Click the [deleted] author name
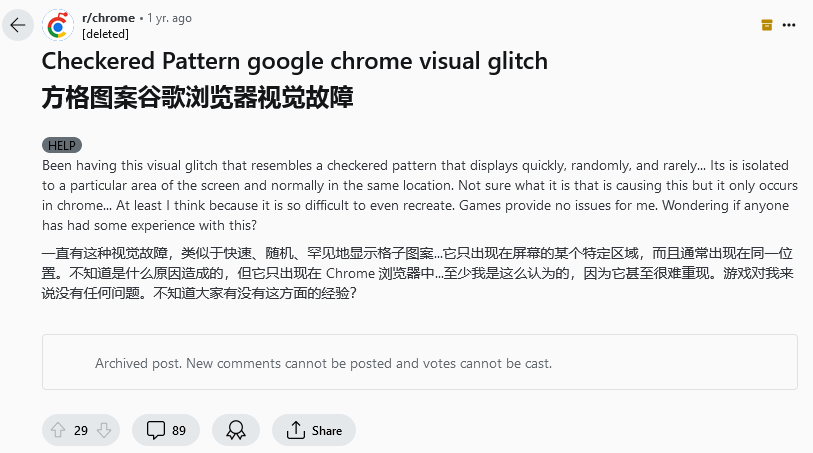 click(x=105, y=33)
